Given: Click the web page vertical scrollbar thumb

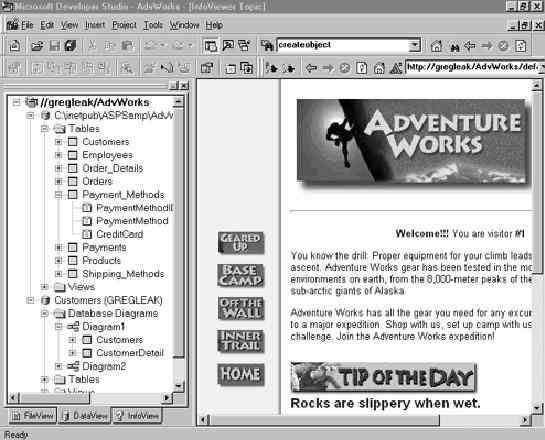Looking at the screenshot, I should [537, 182].
